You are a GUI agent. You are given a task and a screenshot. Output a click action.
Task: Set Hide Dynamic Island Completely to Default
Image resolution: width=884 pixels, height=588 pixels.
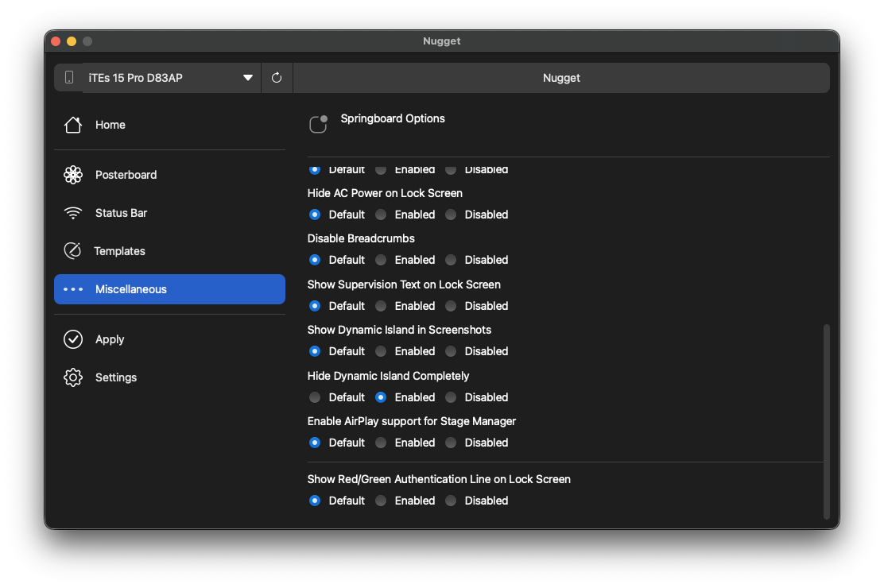[315, 397]
